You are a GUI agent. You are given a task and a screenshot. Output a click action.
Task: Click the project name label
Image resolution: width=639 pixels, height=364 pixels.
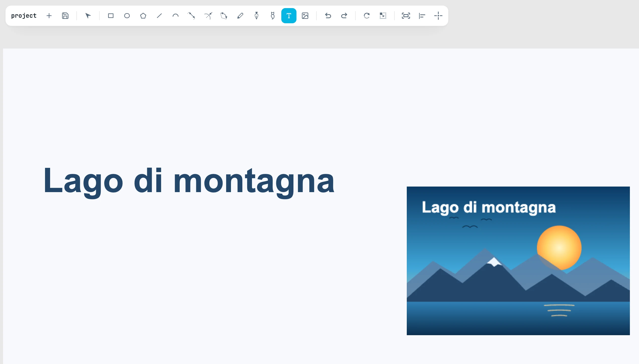pos(24,16)
